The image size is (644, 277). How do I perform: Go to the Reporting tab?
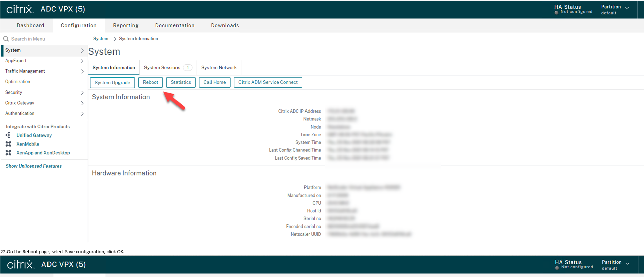click(126, 25)
